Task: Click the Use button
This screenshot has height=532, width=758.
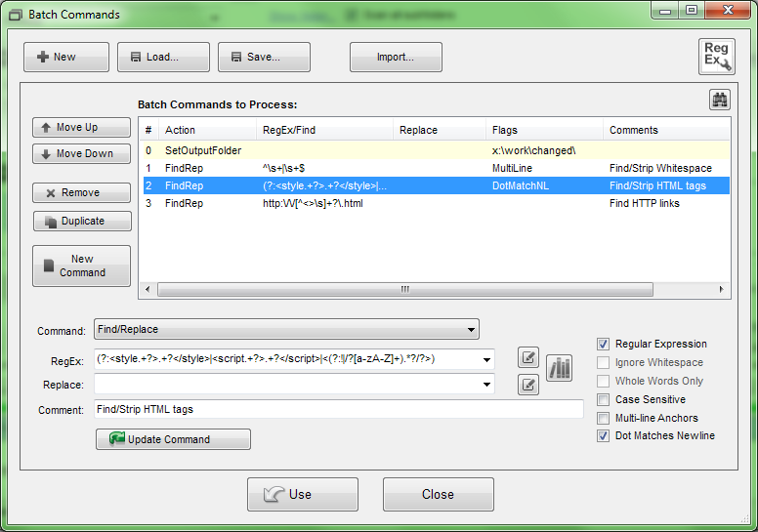Action: click(303, 494)
